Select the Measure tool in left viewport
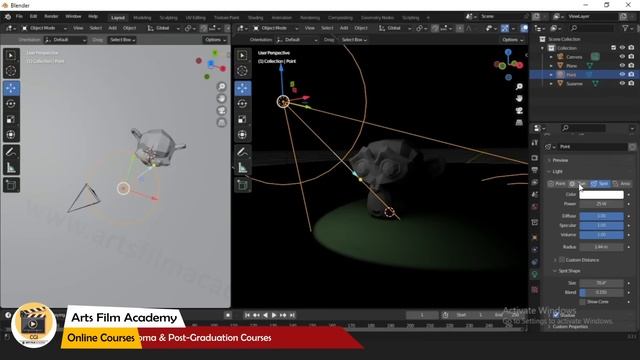The image size is (640, 360). [11, 168]
